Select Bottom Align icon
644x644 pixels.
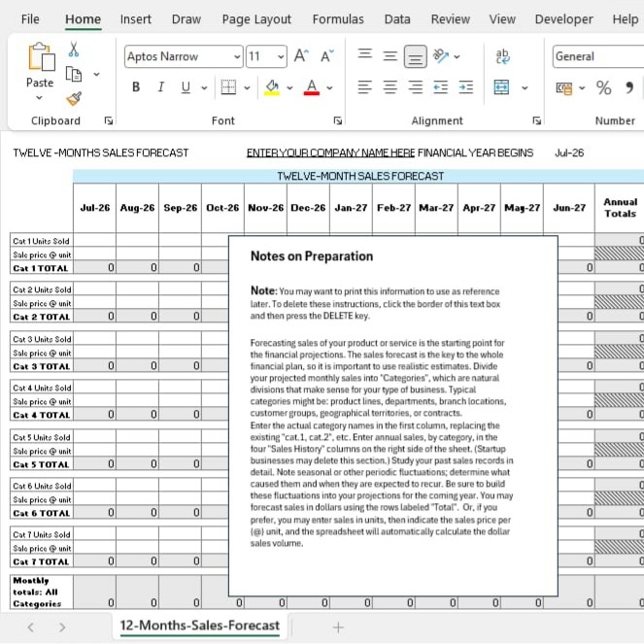[415, 56]
